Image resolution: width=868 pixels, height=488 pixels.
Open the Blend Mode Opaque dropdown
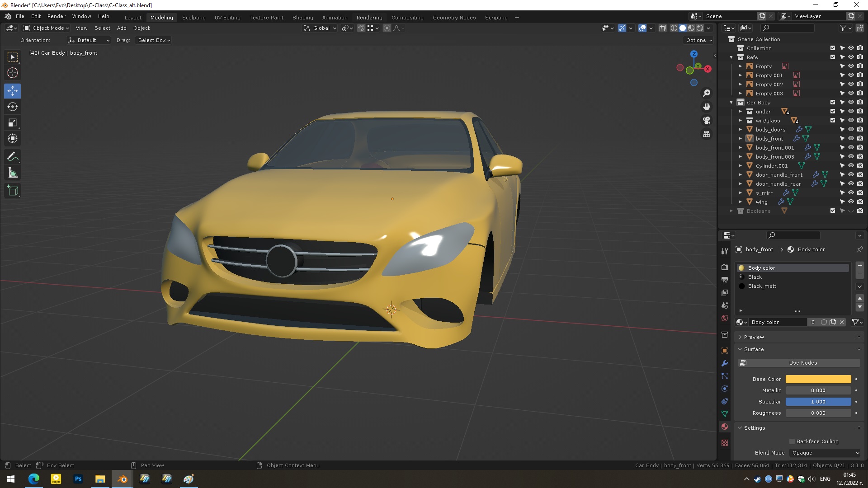click(x=825, y=453)
